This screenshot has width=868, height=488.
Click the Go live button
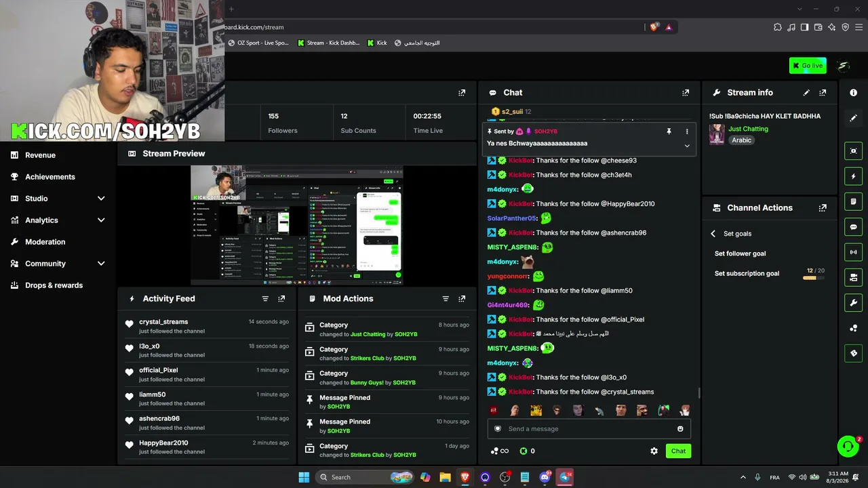coord(808,66)
